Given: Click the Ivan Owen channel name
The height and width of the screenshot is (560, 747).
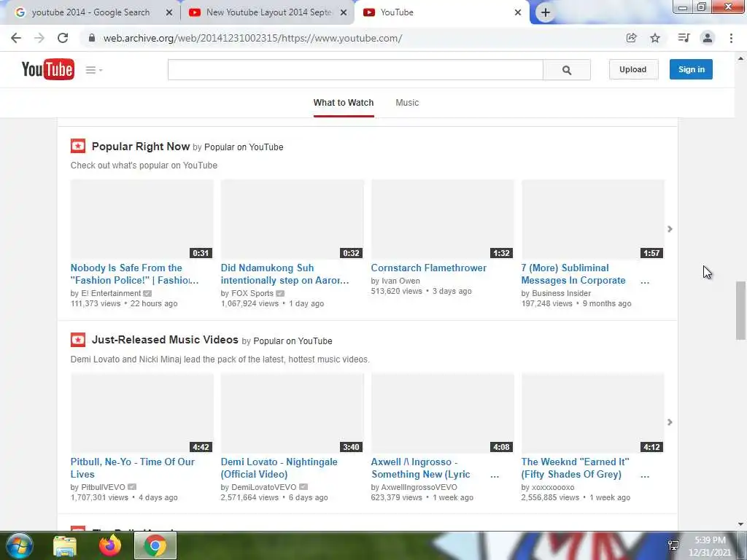Looking at the screenshot, I should (400, 281).
